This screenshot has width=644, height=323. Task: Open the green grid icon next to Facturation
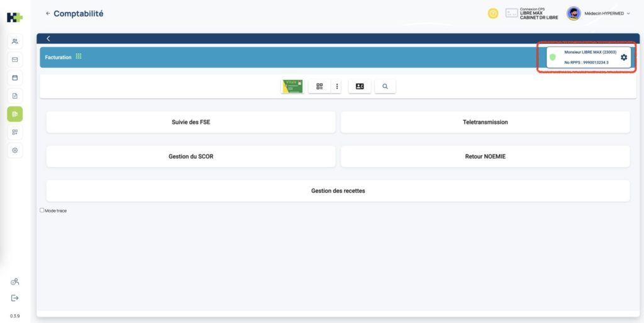(79, 57)
